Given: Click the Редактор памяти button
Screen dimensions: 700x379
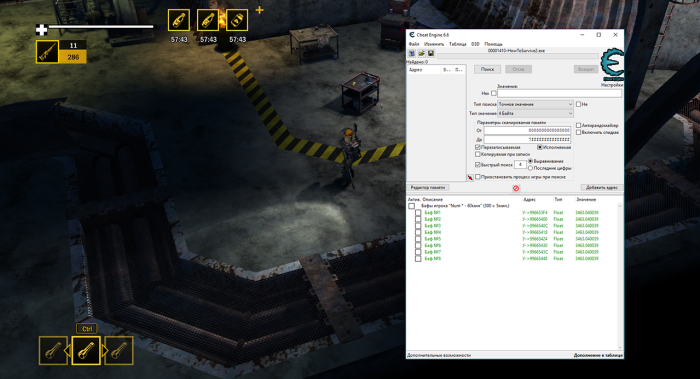Looking at the screenshot, I should (428, 187).
